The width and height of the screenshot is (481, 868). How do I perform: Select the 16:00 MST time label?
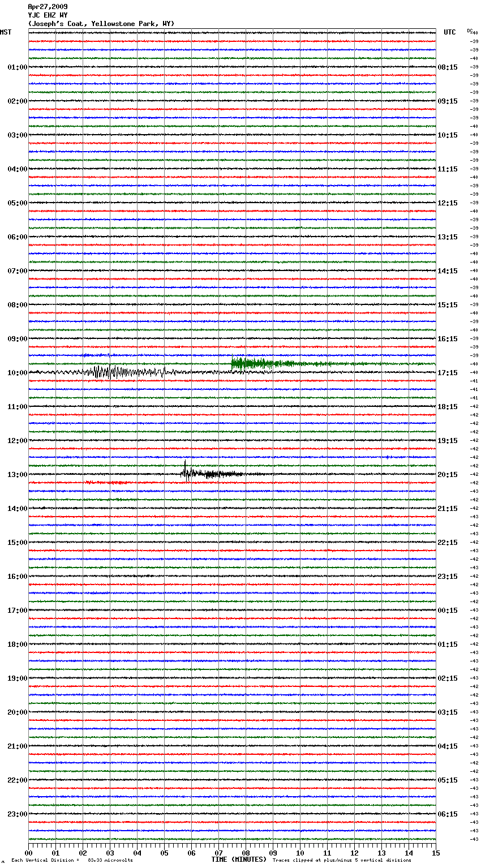coord(18,577)
